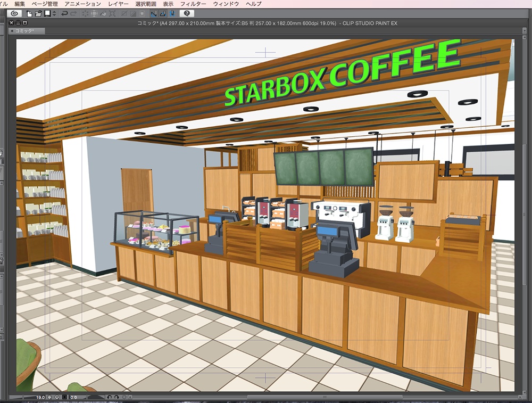Click the Fill bucket toolbar icon
This screenshot has width=532, height=403.
pyautogui.click(x=103, y=14)
